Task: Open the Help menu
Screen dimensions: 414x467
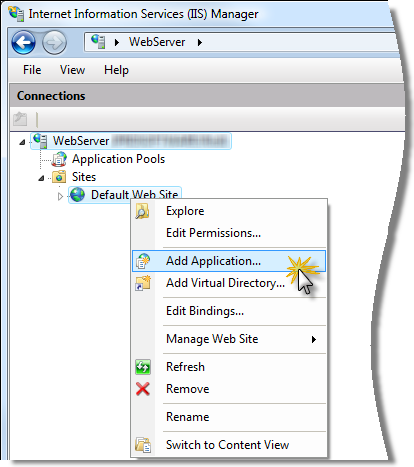Action: [x=116, y=70]
